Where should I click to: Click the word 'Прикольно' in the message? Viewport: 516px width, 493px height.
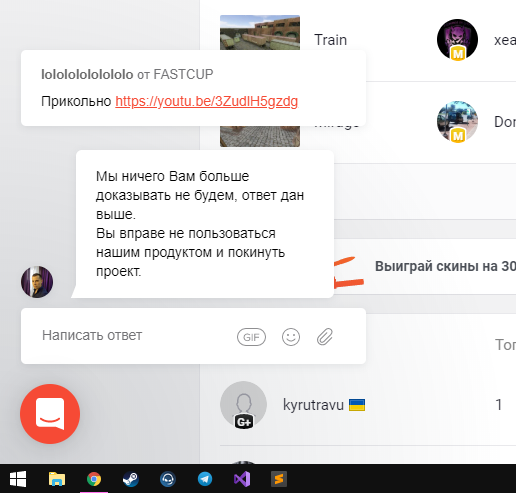pyautogui.click(x=76, y=101)
